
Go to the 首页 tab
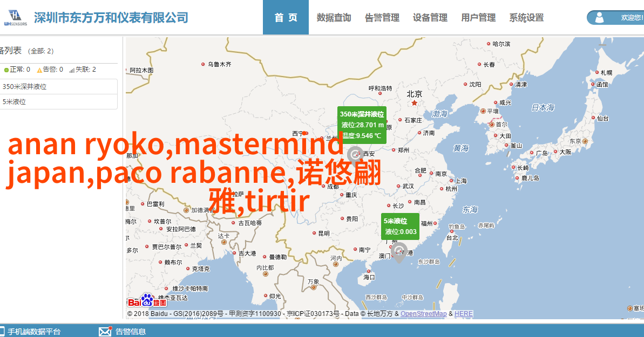coord(286,17)
